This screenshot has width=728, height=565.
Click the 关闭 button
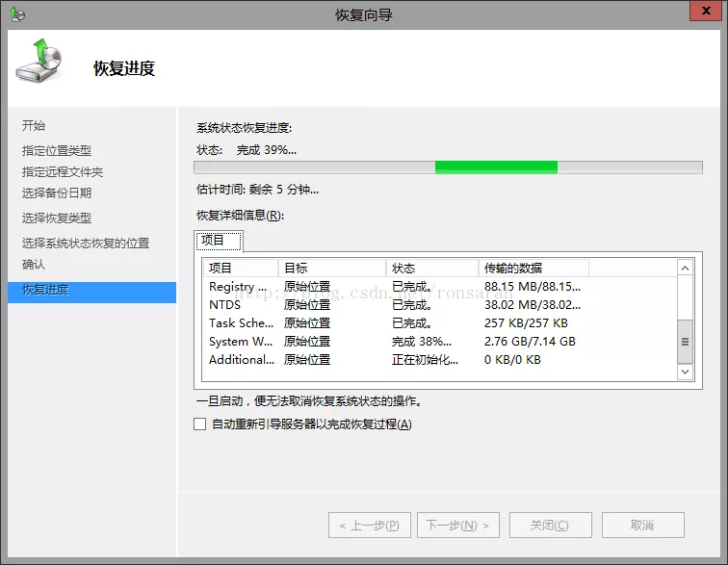(x=550, y=525)
